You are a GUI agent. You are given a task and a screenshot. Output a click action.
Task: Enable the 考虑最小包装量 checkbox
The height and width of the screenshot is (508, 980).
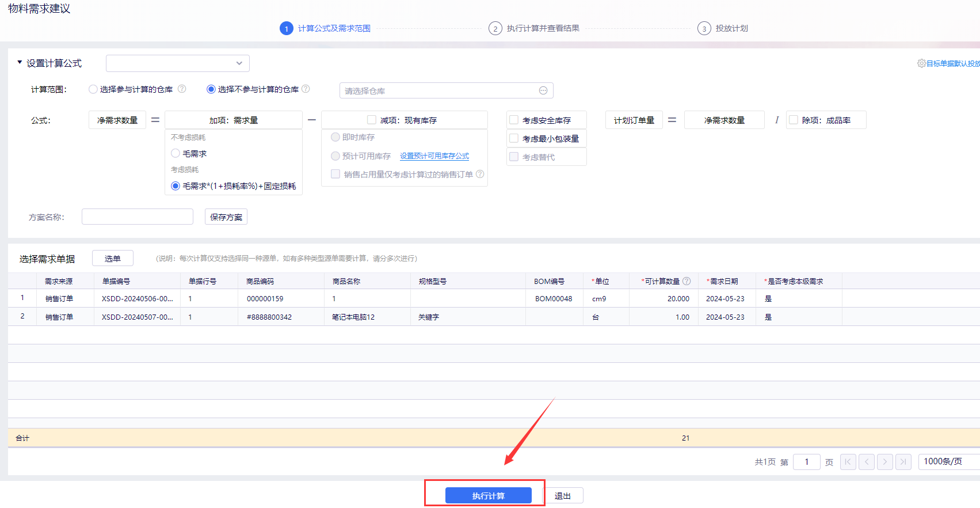(x=514, y=138)
